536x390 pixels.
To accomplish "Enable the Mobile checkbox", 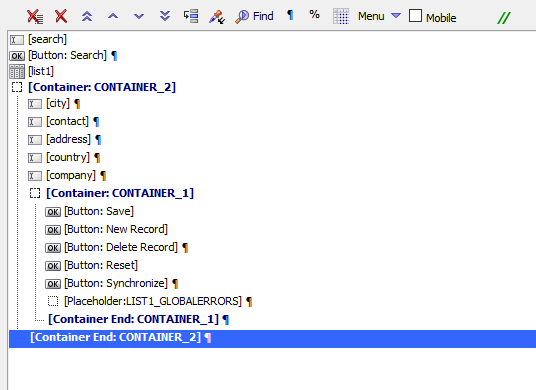I will click(415, 16).
